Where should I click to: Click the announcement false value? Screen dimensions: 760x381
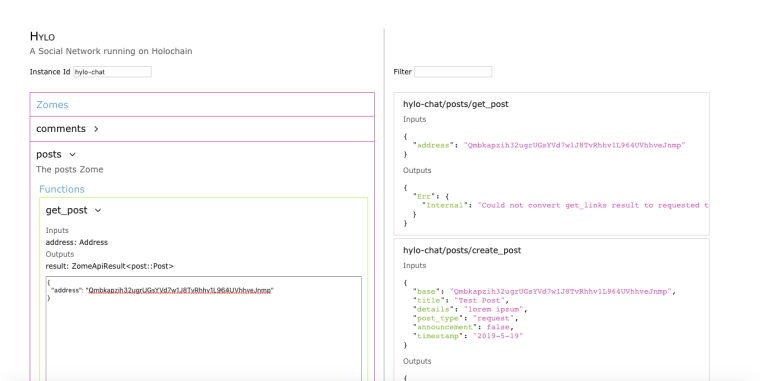pyautogui.click(x=498, y=327)
